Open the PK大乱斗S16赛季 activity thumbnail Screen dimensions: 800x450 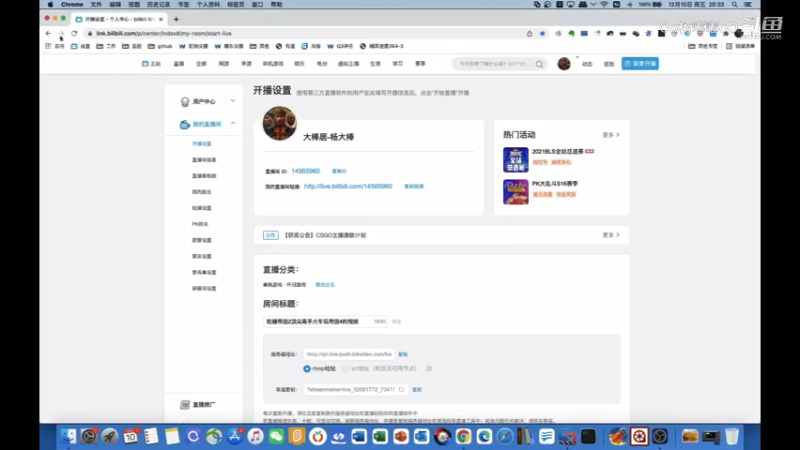tap(515, 192)
